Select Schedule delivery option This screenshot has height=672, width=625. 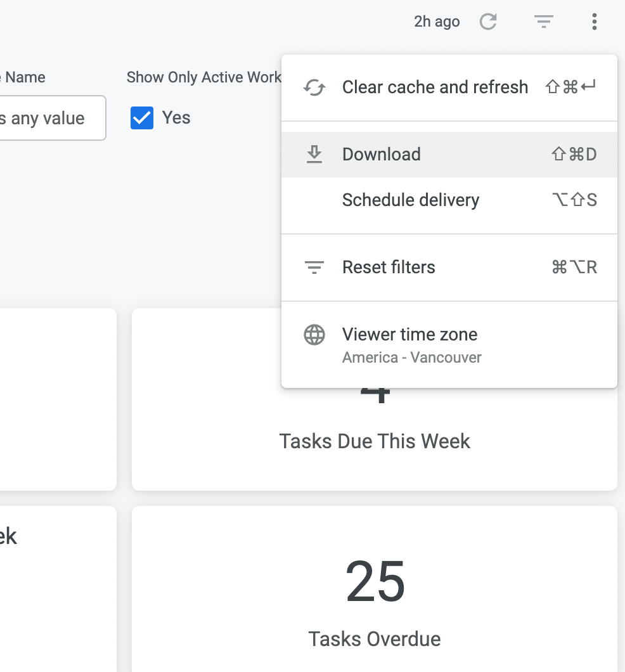[x=449, y=200]
